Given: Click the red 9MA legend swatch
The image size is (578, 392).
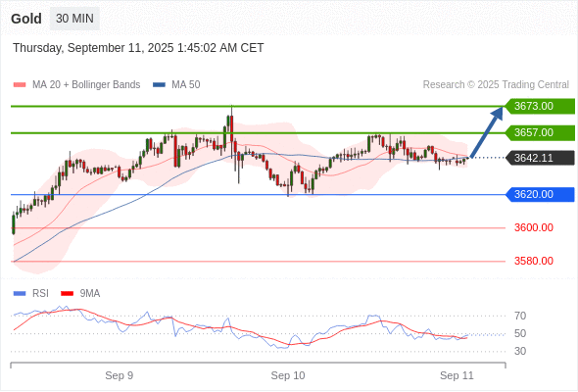Looking at the screenshot, I should pyautogui.click(x=67, y=294).
